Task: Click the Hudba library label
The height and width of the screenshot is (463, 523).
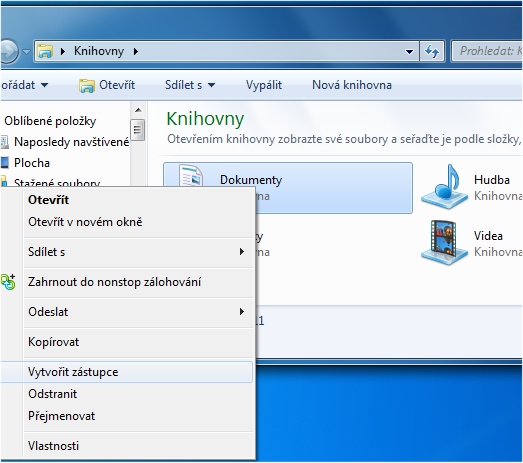Action: point(492,180)
